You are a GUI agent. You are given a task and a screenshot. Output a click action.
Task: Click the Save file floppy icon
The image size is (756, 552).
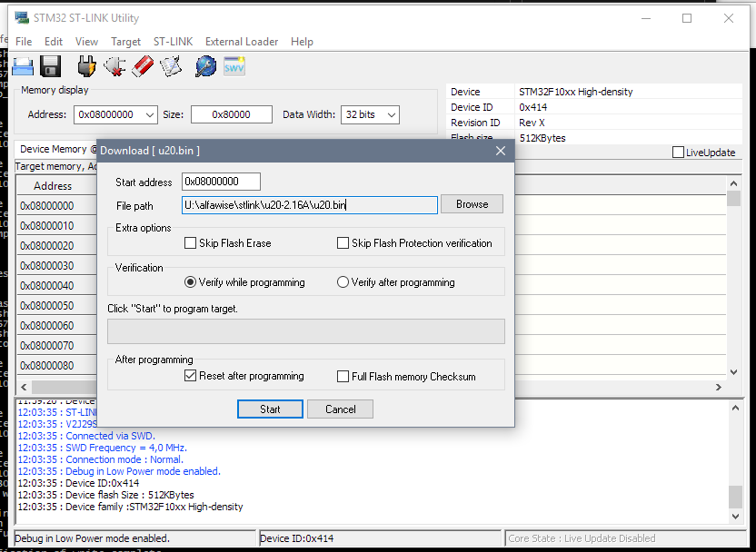[51, 66]
